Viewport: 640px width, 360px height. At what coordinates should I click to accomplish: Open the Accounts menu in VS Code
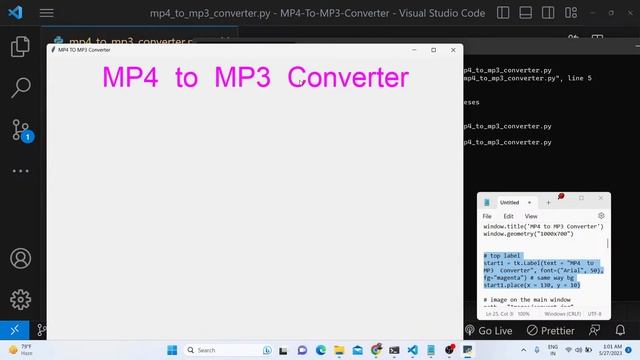coord(20,258)
